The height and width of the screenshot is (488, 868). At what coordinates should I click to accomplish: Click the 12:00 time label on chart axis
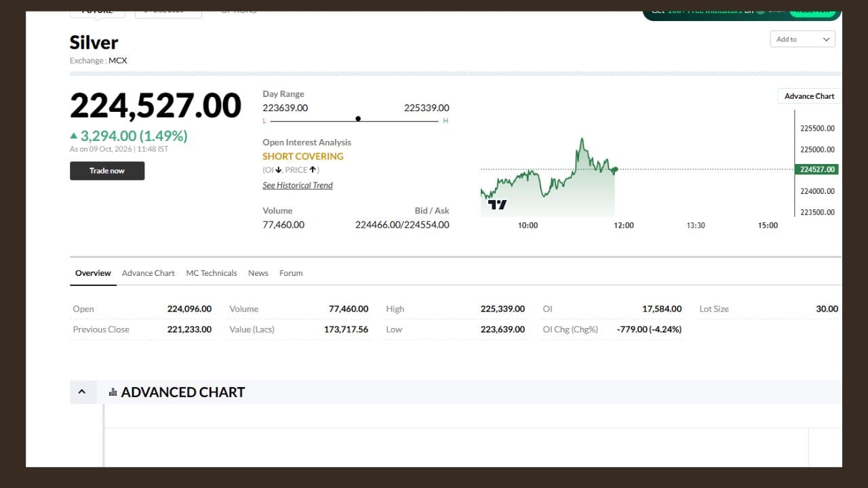[x=624, y=226]
